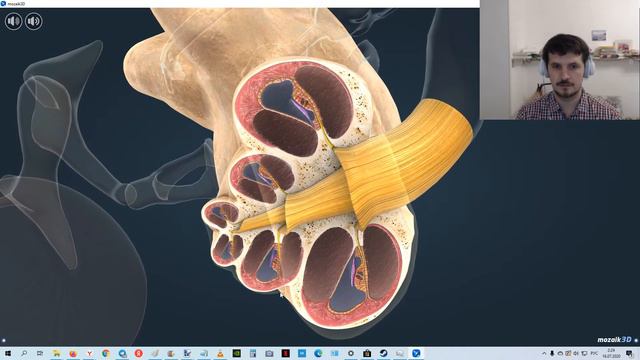Screen dimensions: 640x360
Task: Open the NVIDIA taskbar icon
Action: 237,353
